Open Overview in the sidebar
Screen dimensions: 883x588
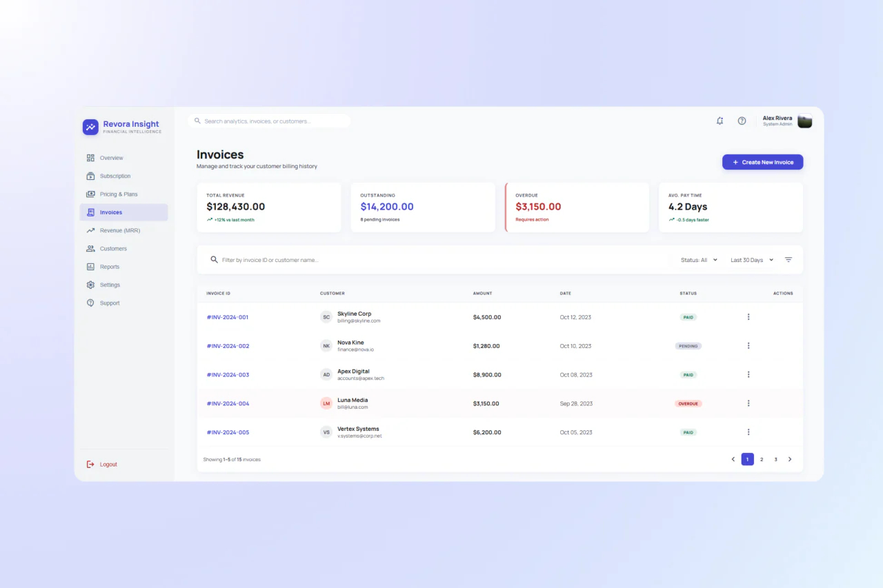point(123,158)
